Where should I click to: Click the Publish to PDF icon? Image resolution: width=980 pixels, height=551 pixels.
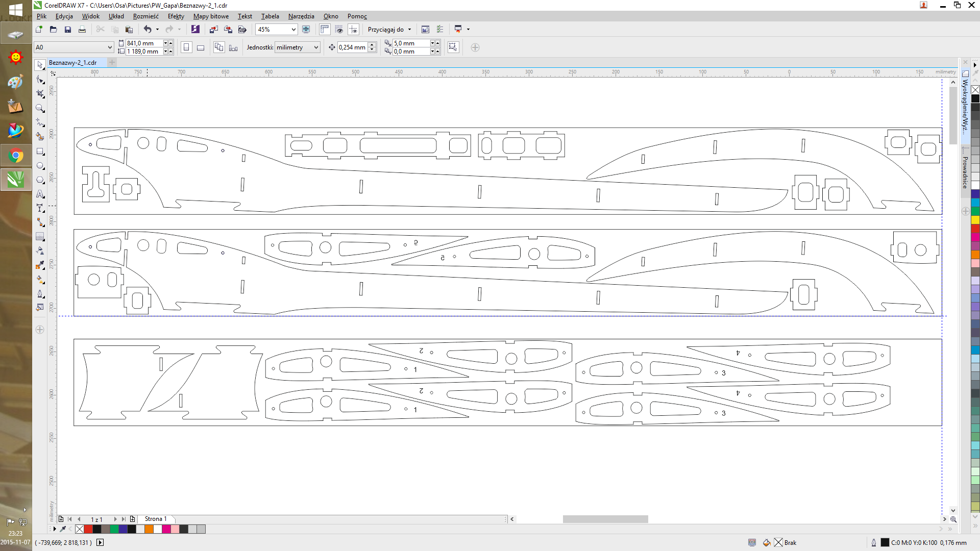(x=242, y=30)
